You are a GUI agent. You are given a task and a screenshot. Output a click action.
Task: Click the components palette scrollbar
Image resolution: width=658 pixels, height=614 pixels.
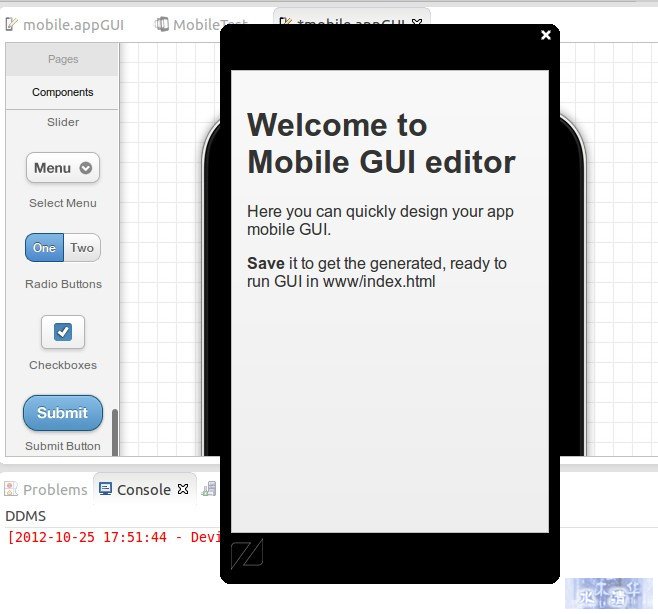[115, 432]
